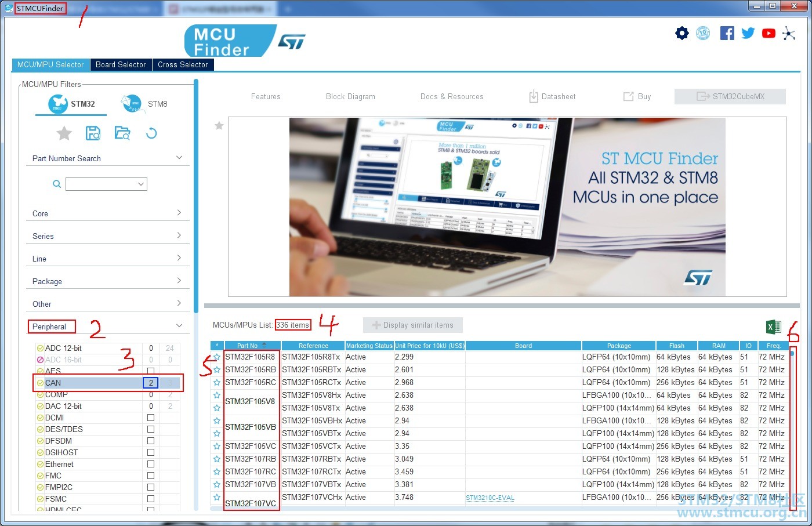Expand the Line filter section
Image resolution: width=812 pixels, height=526 pixels.
click(179, 258)
